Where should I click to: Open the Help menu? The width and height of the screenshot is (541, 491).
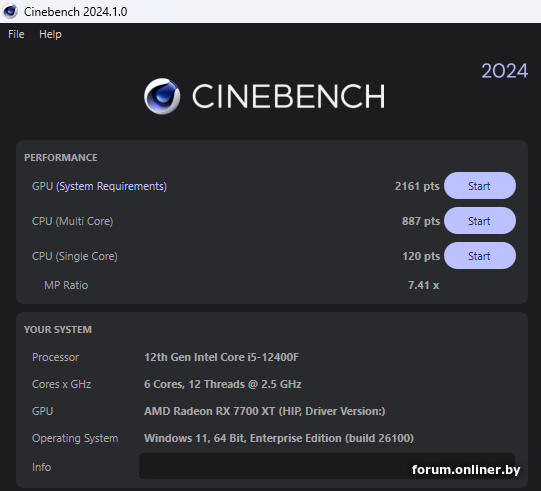pyautogui.click(x=50, y=34)
